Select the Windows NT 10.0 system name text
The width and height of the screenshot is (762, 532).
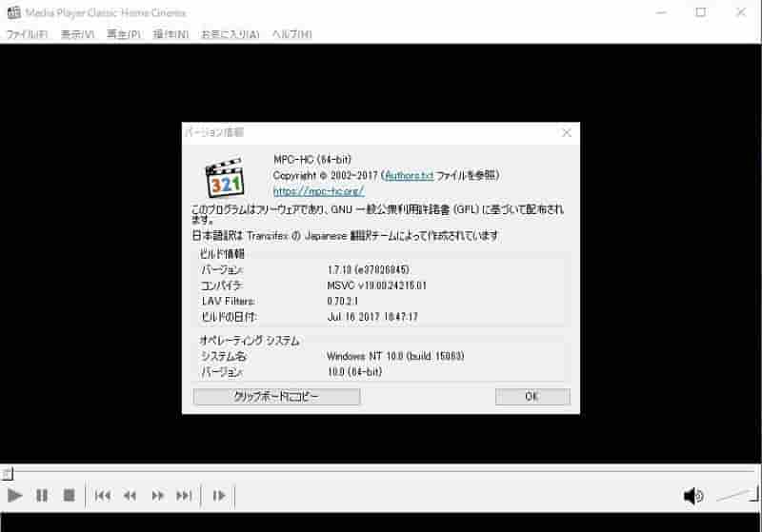click(x=395, y=356)
